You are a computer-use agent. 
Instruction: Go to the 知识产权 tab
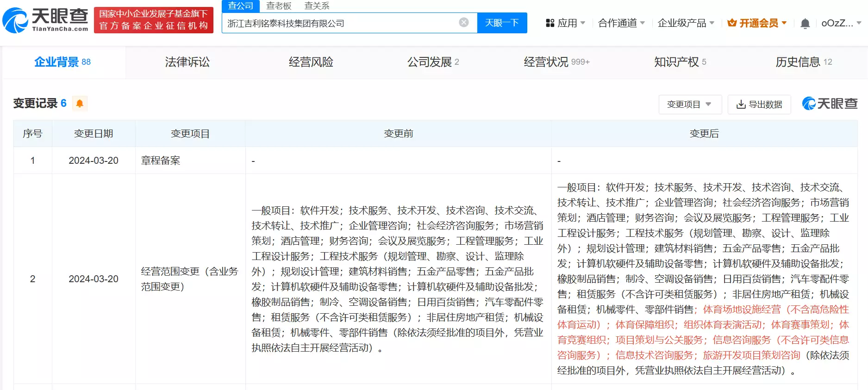click(680, 62)
